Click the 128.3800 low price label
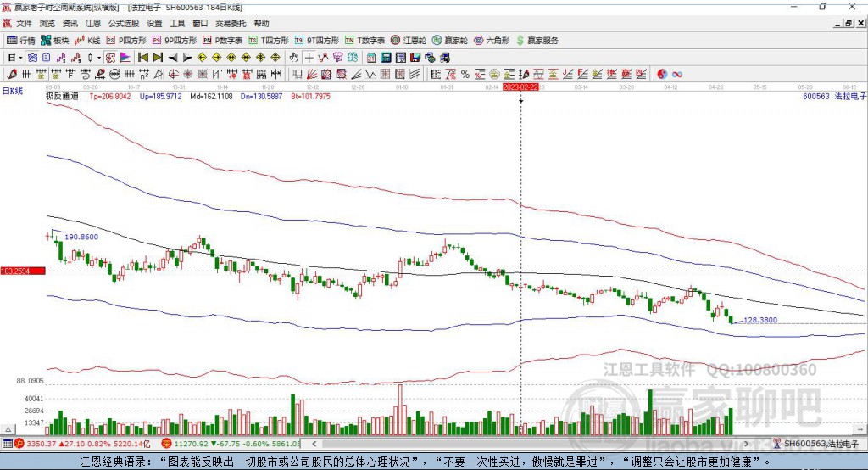This screenshot has width=868, height=470. click(760, 320)
